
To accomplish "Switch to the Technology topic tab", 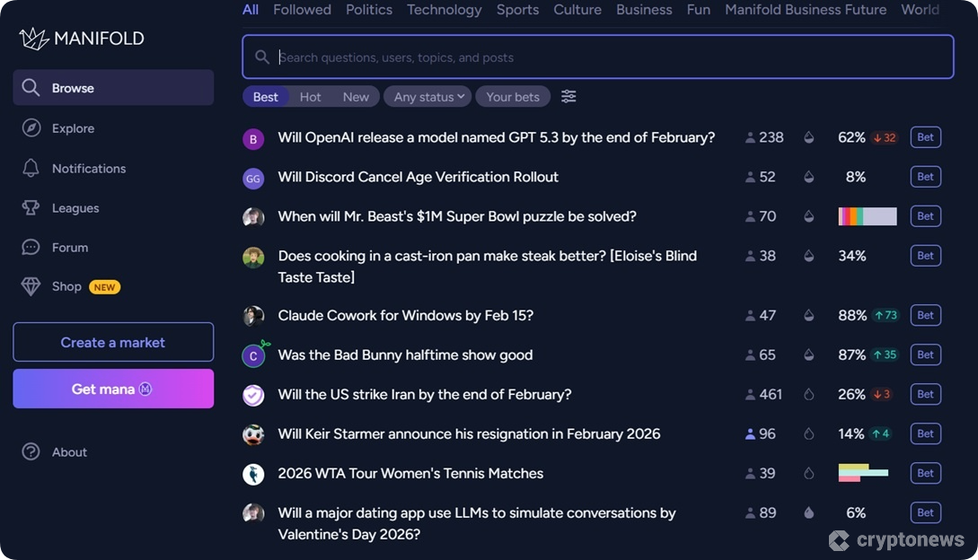I will pyautogui.click(x=444, y=10).
